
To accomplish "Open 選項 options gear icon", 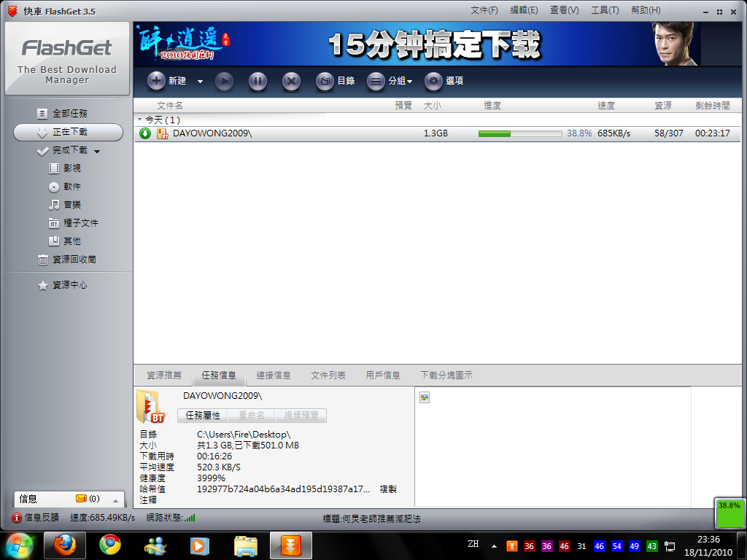I will (x=433, y=82).
